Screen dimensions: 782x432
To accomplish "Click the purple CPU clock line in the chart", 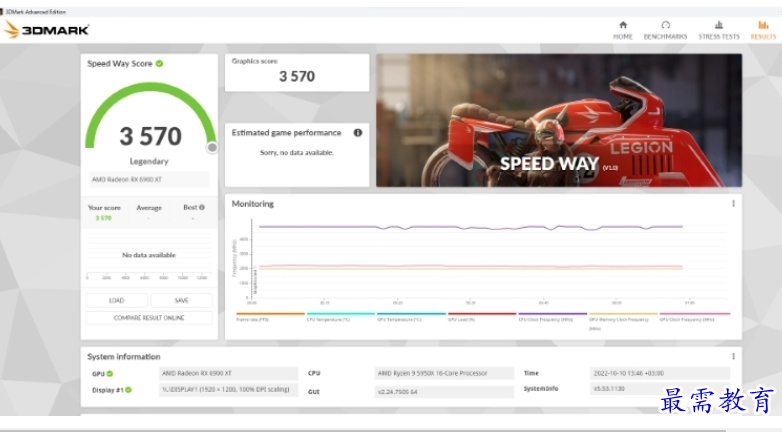I will coord(470,227).
